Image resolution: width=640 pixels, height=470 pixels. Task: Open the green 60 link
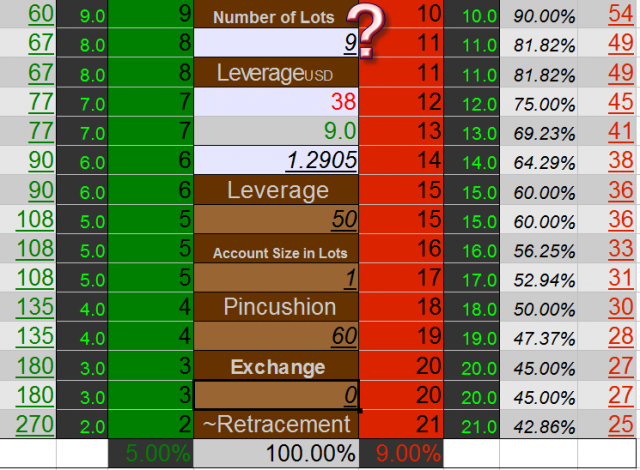click(x=41, y=14)
